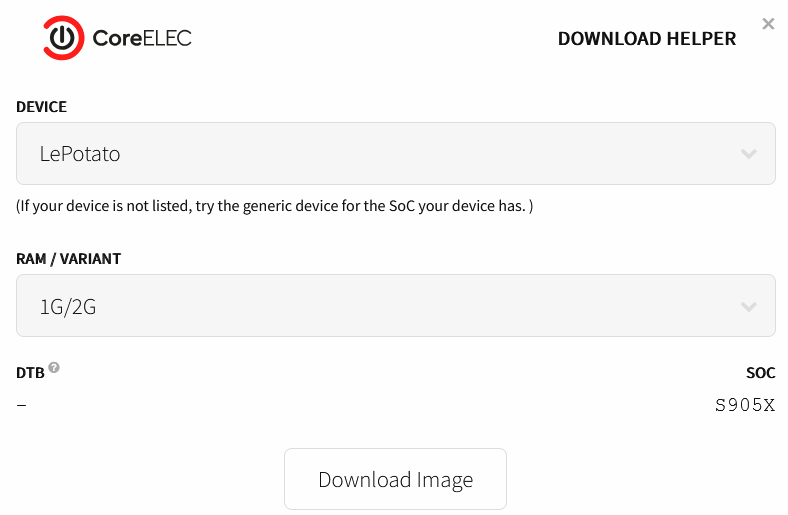Open the RAM / Variant dropdown

[x=395, y=306]
